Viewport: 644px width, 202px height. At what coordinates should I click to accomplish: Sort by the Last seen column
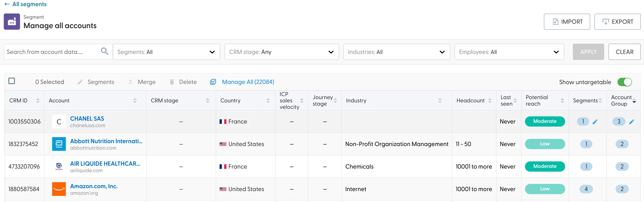[x=515, y=101]
